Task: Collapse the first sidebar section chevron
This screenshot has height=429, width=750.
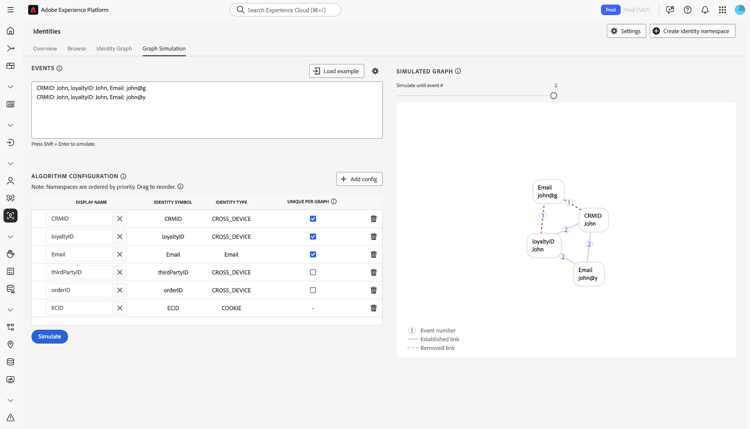Action: pos(11,86)
